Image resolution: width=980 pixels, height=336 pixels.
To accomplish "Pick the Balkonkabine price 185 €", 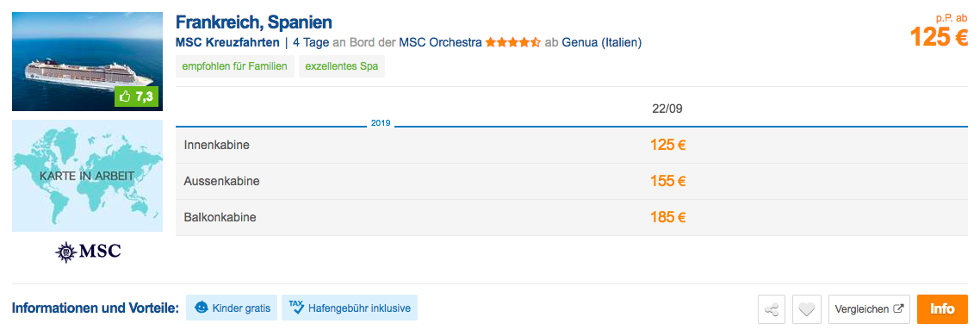I will 668,218.
